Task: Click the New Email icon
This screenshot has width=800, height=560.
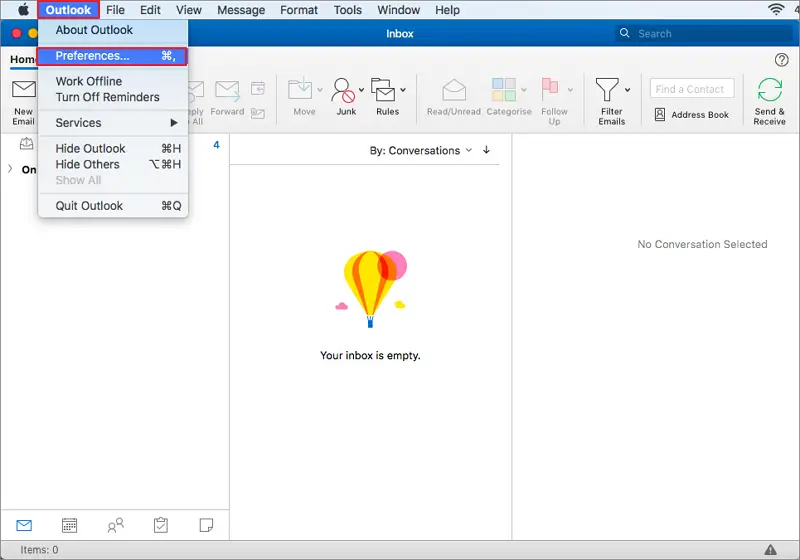Action: 23,89
